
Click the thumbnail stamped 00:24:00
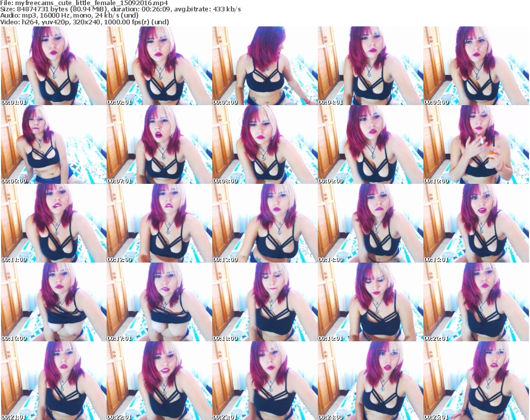[371, 381]
